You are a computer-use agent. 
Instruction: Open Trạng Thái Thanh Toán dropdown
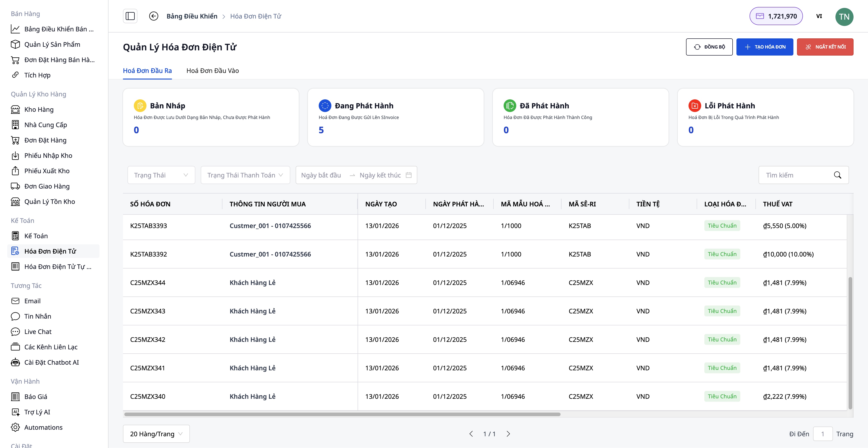tap(245, 175)
